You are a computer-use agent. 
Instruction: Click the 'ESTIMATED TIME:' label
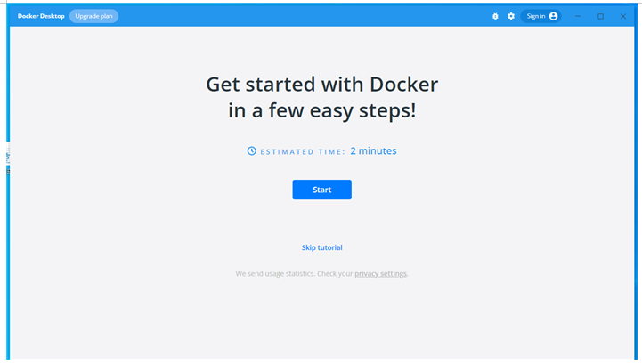303,151
